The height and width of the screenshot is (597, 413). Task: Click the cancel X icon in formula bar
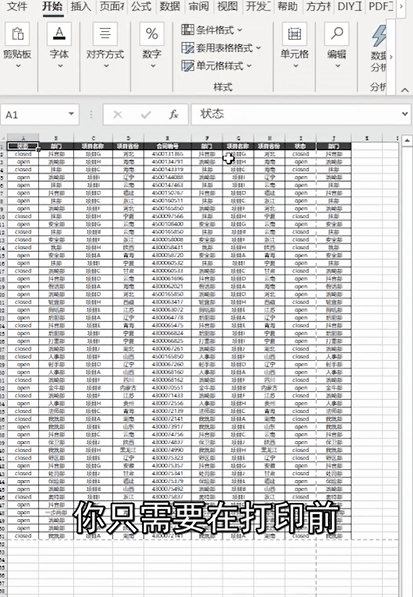[118, 114]
